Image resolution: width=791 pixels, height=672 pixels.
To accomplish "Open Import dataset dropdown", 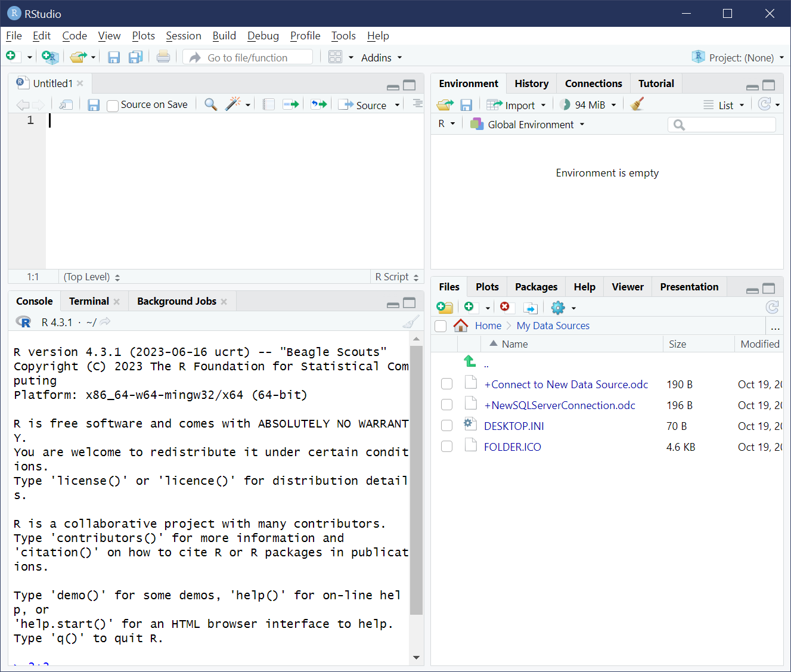I will (516, 105).
